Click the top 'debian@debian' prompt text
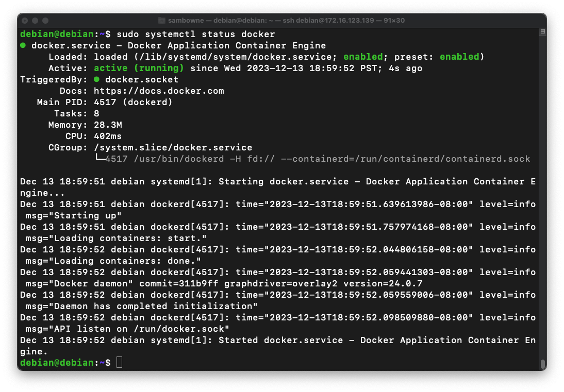The height and width of the screenshot is (392, 564). coord(57,34)
